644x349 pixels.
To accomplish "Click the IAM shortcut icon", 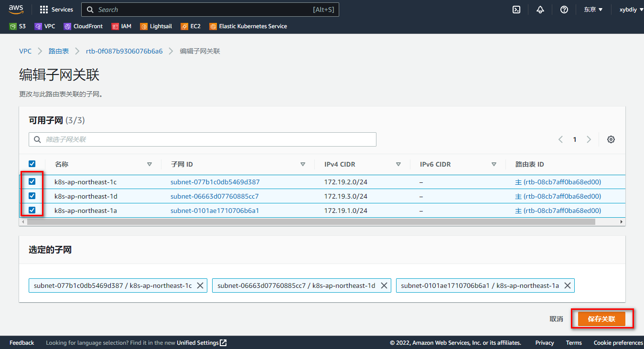I will tap(115, 27).
